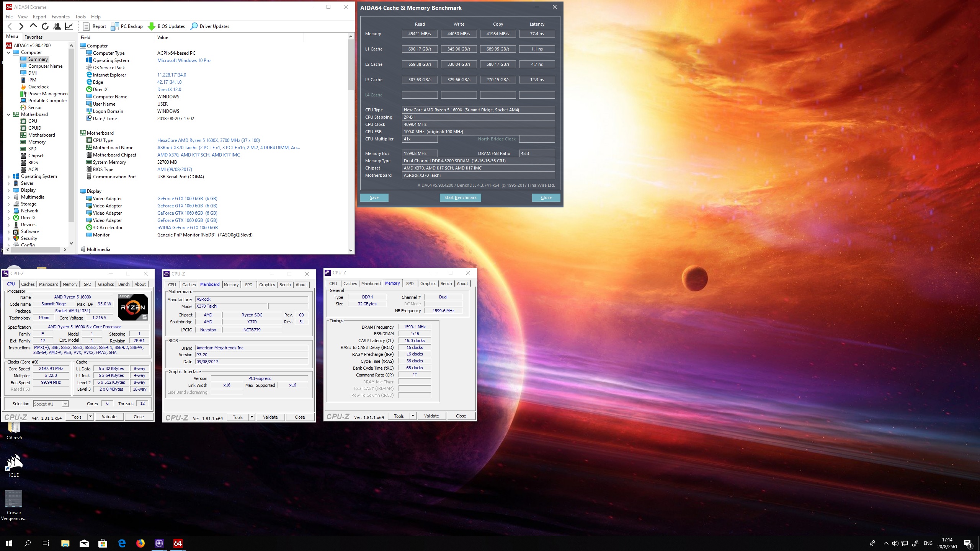Screen dimensions: 980x551
Task: Open File Explorer from taskbar
Action: coord(65,543)
